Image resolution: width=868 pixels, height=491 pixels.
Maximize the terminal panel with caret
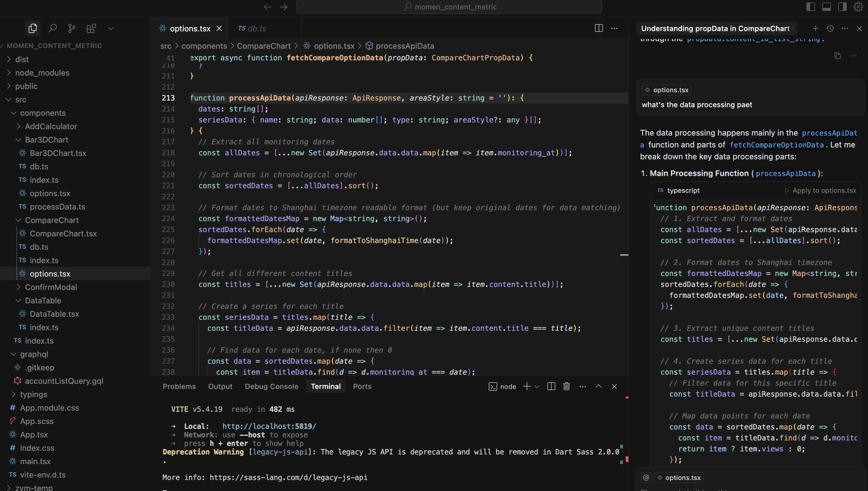click(x=598, y=387)
